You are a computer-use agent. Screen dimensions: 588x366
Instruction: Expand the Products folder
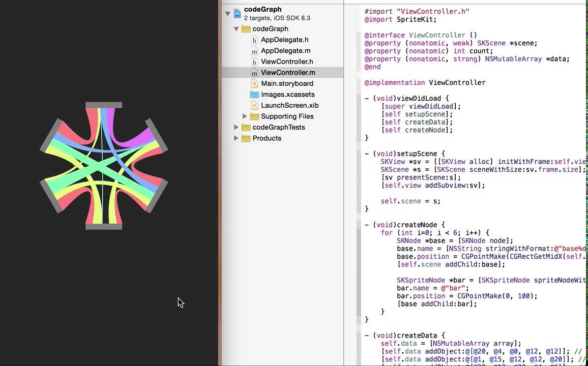(x=236, y=138)
